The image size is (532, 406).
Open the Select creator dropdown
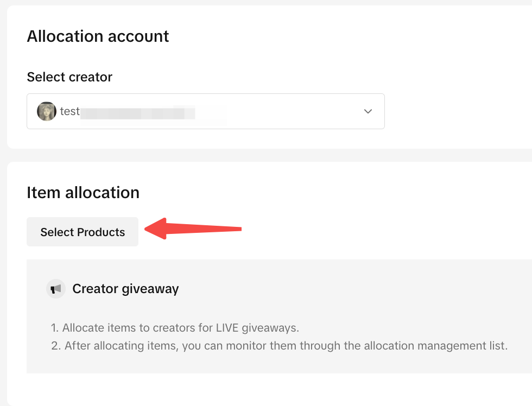(205, 111)
